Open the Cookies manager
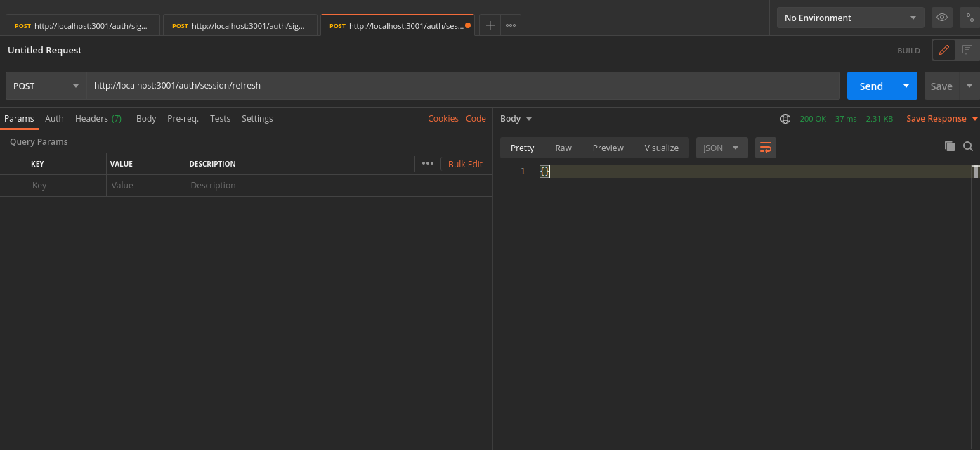The image size is (980, 450). [x=443, y=118]
